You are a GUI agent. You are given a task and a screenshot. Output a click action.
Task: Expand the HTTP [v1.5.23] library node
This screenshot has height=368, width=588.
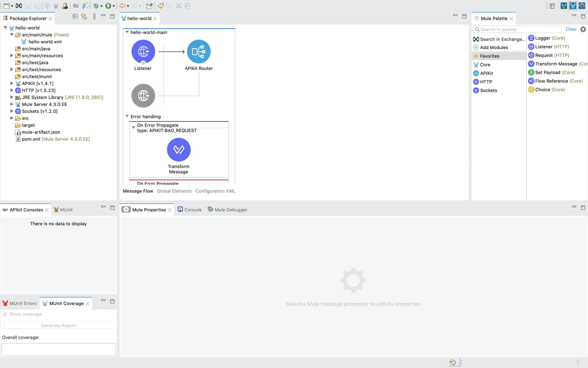click(12, 90)
